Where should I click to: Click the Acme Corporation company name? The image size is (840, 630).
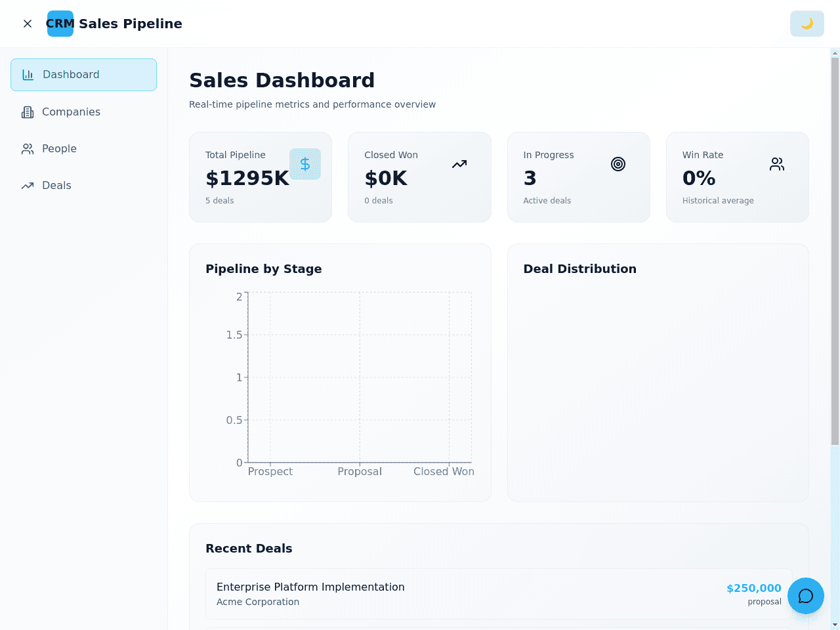coord(258,602)
